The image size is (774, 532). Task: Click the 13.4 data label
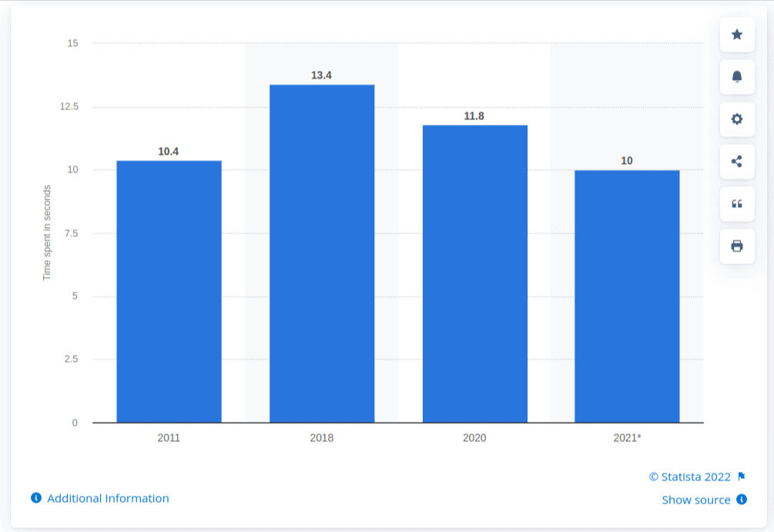[321, 75]
